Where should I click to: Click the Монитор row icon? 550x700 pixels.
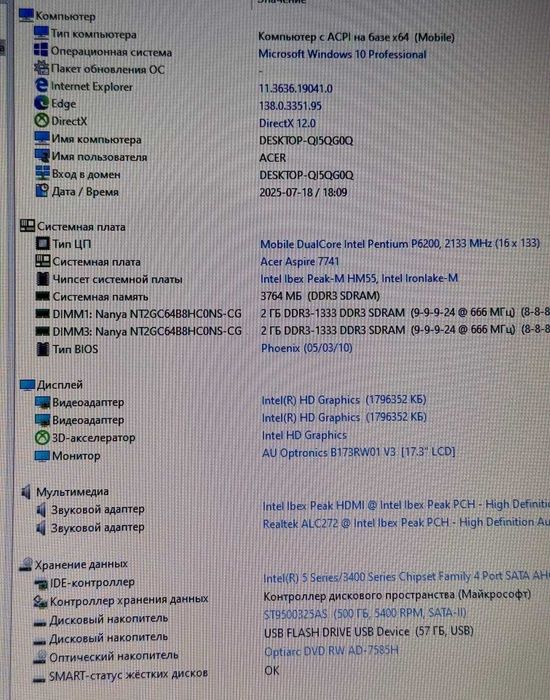(42, 456)
